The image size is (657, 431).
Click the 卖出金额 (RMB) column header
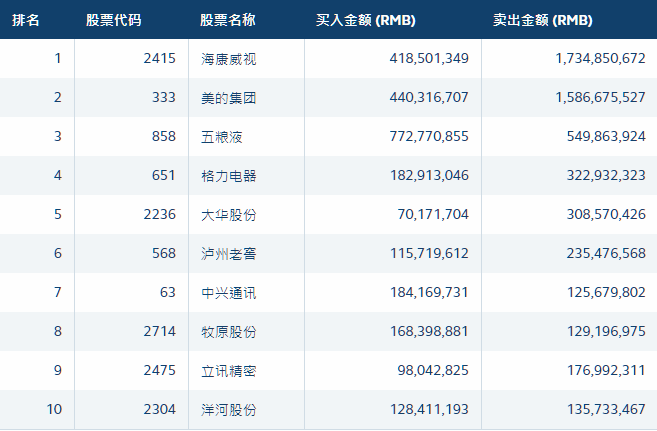pos(543,20)
